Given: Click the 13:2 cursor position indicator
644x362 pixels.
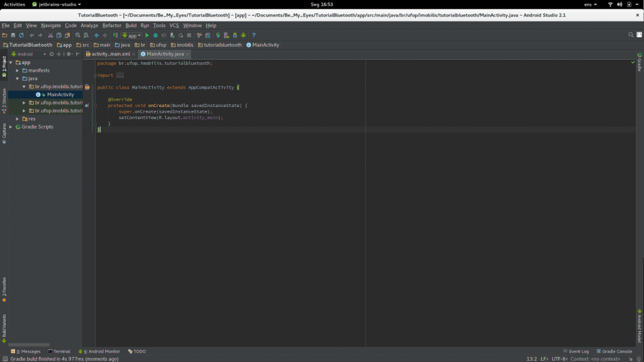Looking at the screenshot, I should point(531,359).
